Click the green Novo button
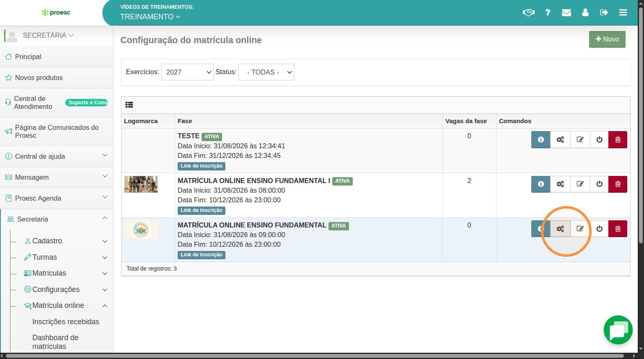644x359 pixels. (607, 39)
